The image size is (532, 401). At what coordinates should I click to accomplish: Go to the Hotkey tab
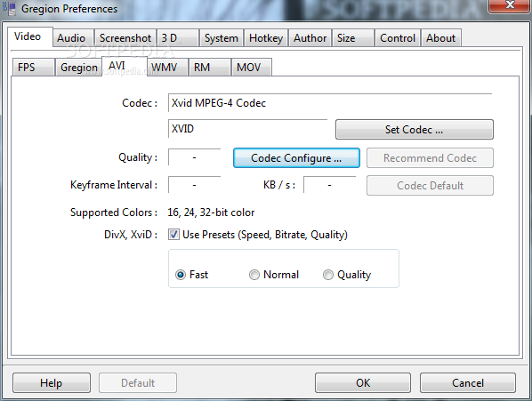coord(266,38)
